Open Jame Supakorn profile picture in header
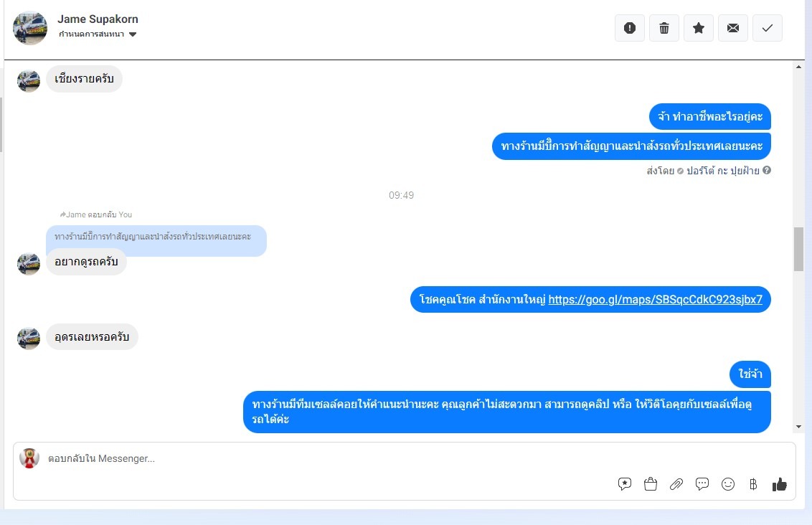The width and height of the screenshot is (812, 525). (x=30, y=28)
